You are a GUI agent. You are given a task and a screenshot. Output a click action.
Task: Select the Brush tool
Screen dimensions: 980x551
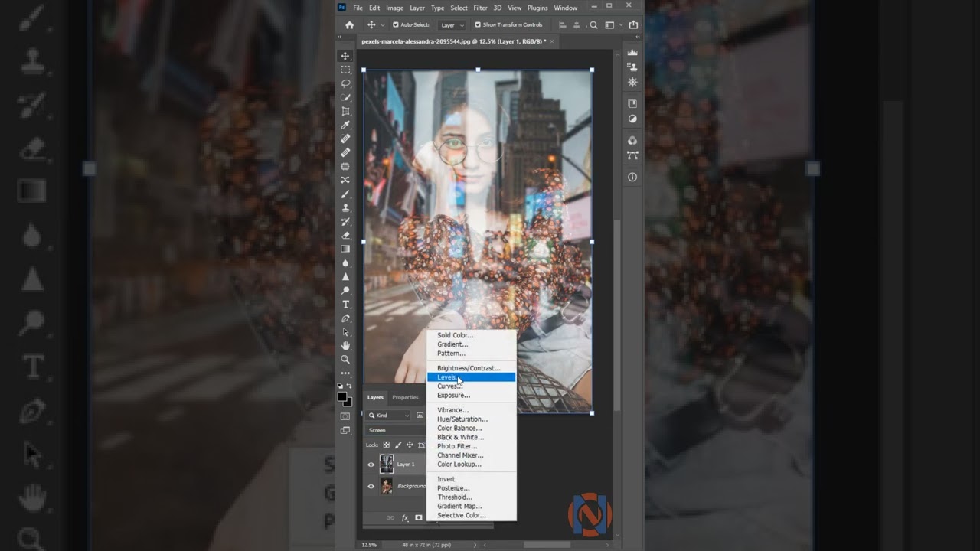pyautogui.click(x=345, y=194)
